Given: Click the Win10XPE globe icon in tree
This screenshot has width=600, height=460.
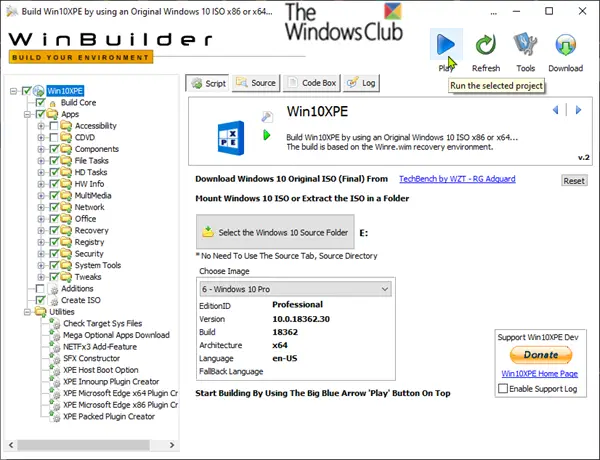Looking at the screenshot, I should click(x=38, y=91).
